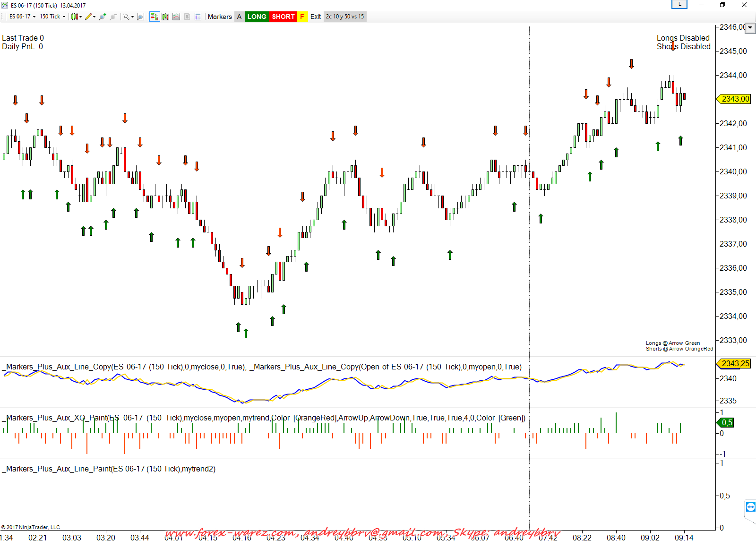Image resolution: width=756 pixels, height=548 pixels.
Task: Expand the 150 Tick interval dropdown
Action: 52,17
